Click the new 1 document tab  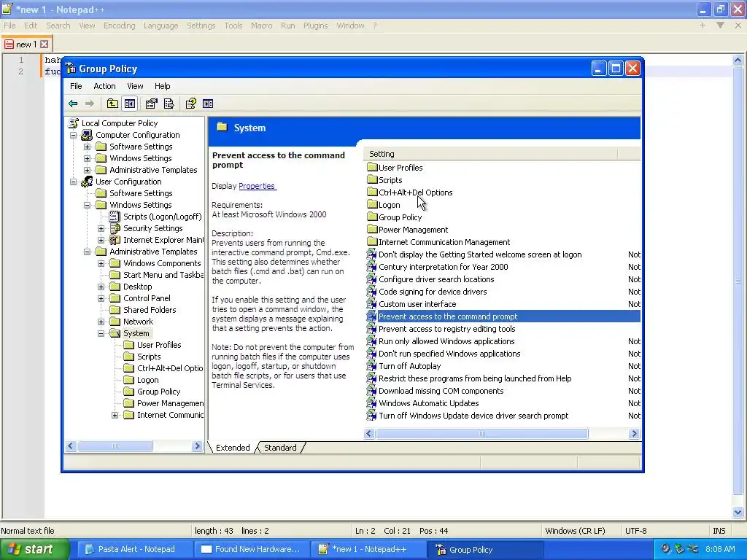pyautogui.click(x=26, y=44)
